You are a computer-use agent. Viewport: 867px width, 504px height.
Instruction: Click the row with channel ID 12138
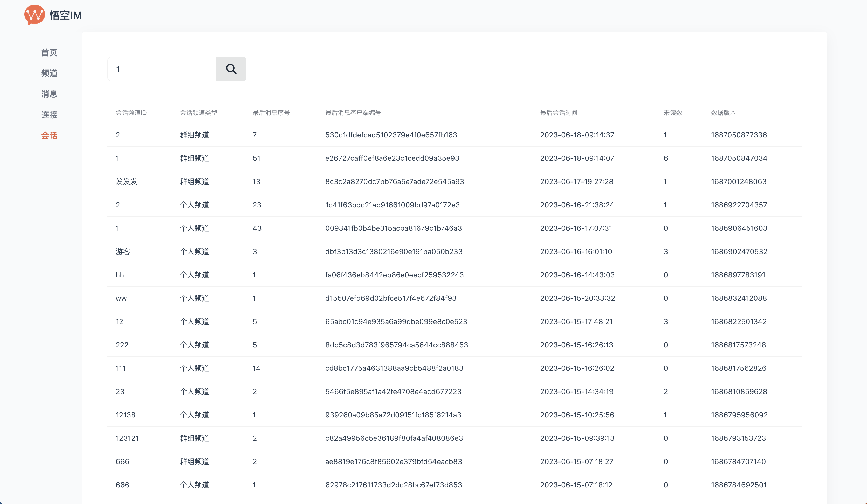pyautogui.click(x=125, y=415)
